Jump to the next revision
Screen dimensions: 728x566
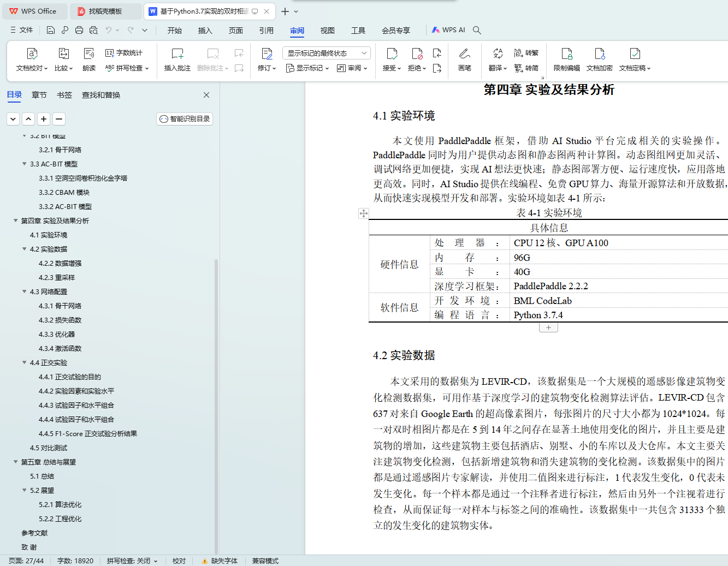click(437, 68)
